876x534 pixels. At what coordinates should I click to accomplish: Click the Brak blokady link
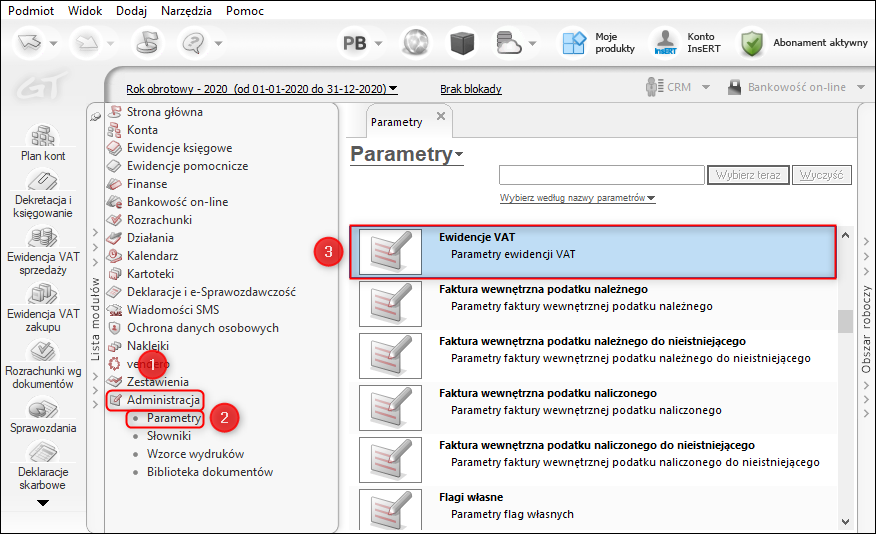tap(470, 89)
